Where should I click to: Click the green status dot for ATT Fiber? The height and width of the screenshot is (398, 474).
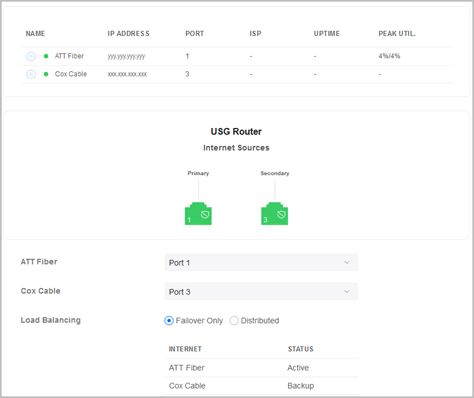(46, 56)
